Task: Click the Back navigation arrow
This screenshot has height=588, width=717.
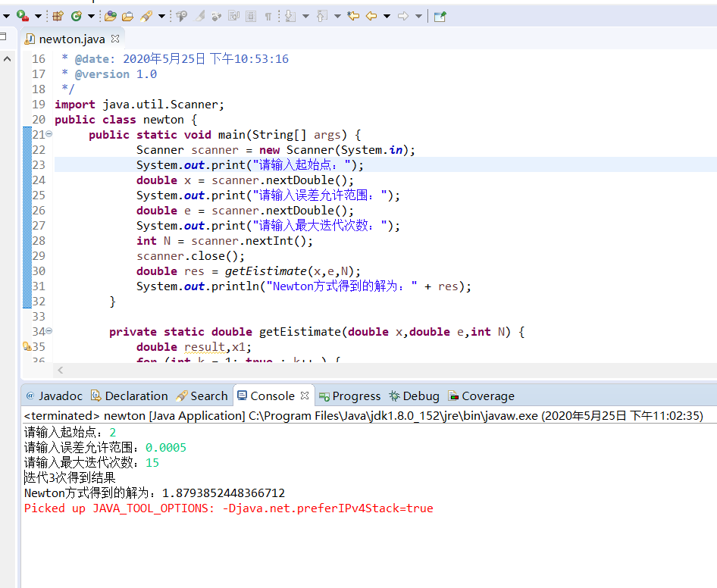Action: click(371, 17)
